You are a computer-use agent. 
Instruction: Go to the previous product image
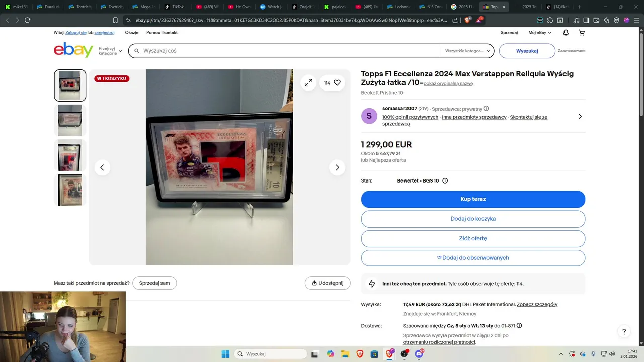click(102, 167)
